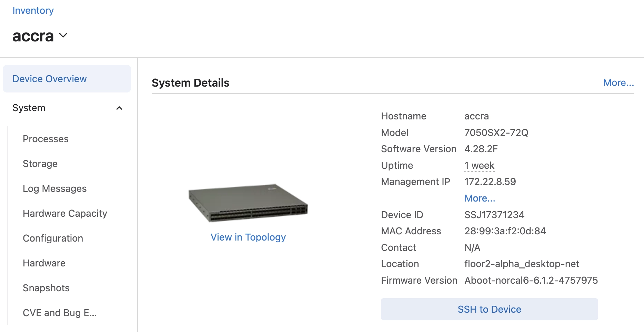Select Device Overview in the sidebar
The image size is (644, 332).
point(50,79)
